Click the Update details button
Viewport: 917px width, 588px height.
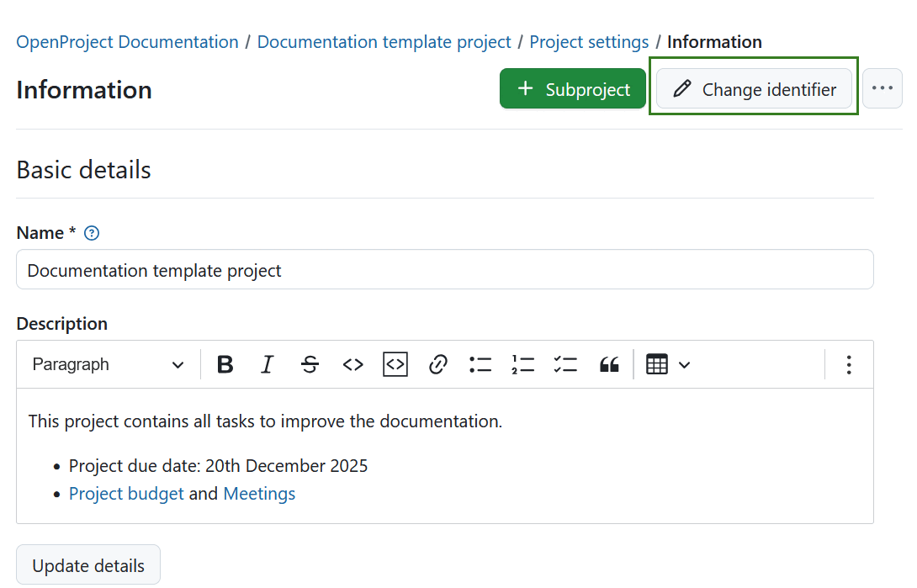87,564
